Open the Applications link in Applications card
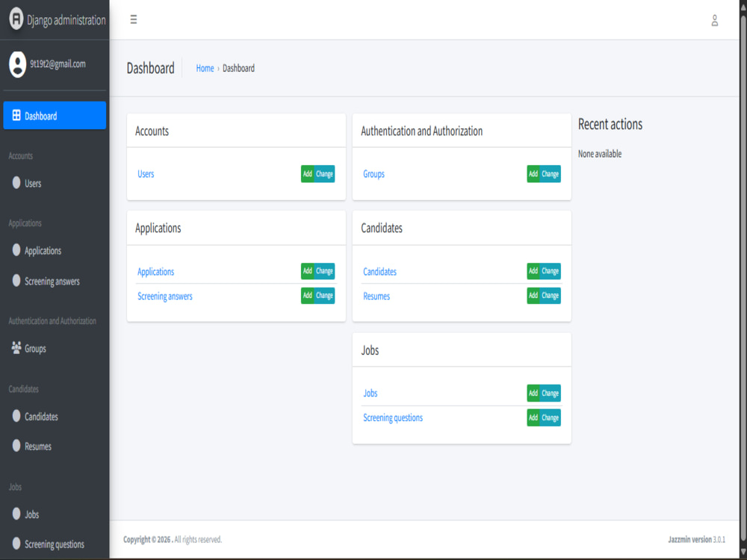 tap(156, 272)
